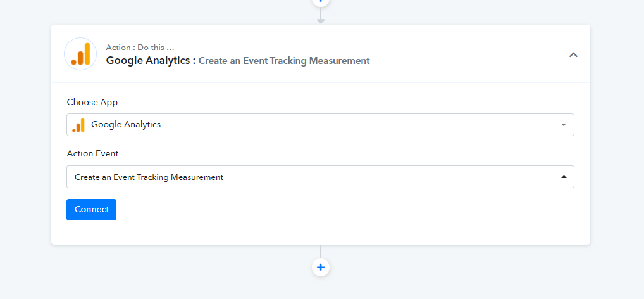Viewport: 644px width, 299px height.
Task: Select the Choose App combo box
Action: point(320,125)
